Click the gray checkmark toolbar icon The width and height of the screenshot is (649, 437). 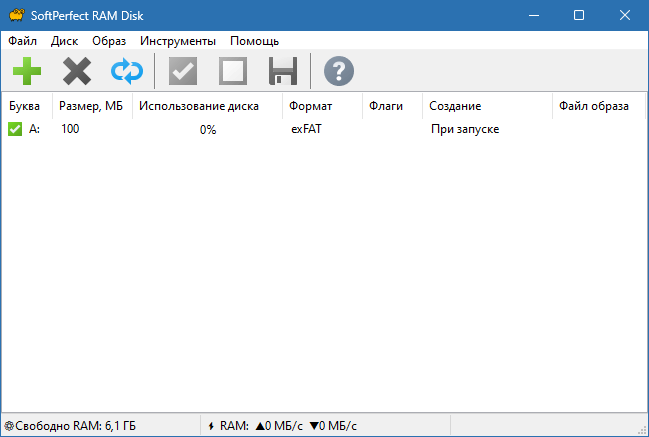183,71
